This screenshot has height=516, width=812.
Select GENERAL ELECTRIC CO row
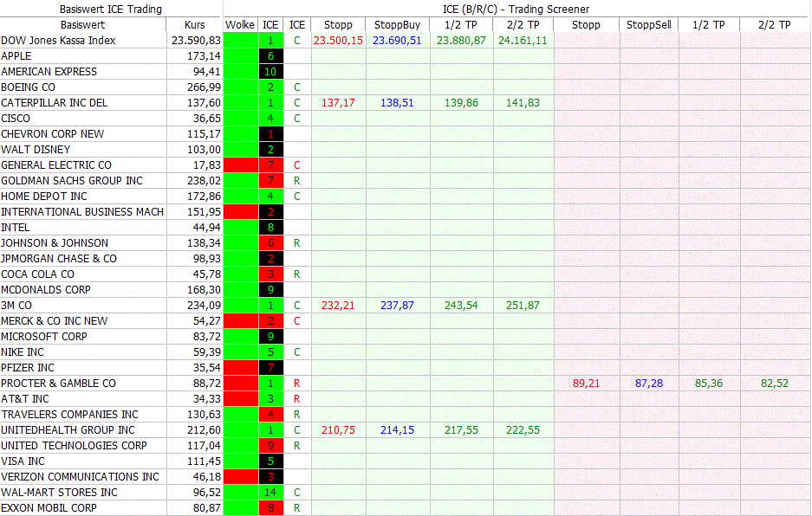(x=56, y=165)
